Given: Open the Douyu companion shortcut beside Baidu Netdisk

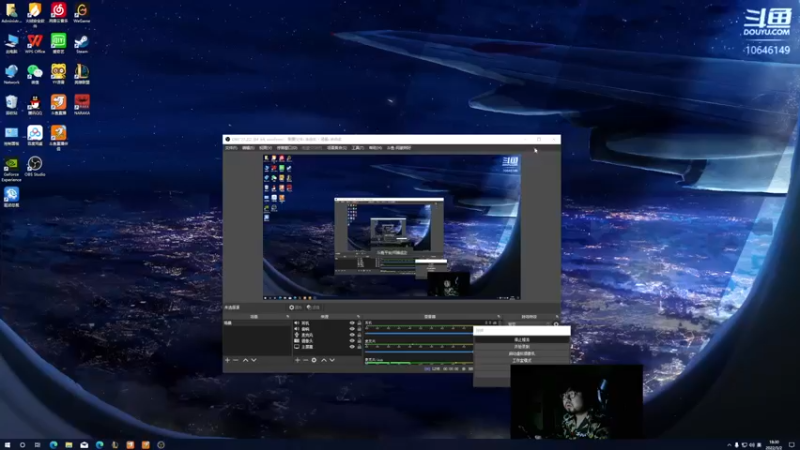Looking at the screenshot, I should click(x=58, y=138).
